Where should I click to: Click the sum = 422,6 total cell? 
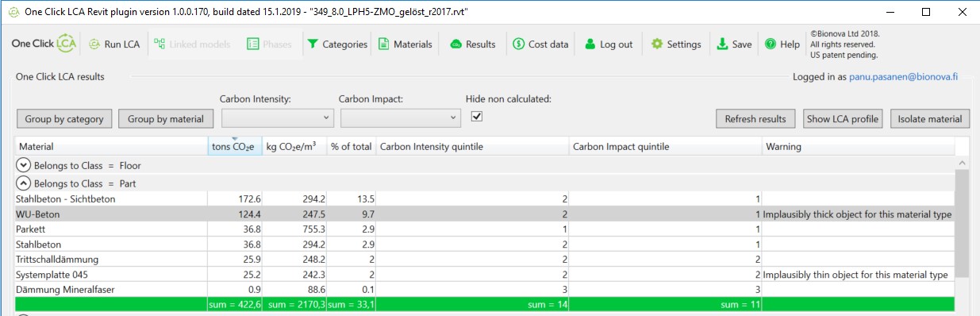pyautogui.click(x=235, y=304)
